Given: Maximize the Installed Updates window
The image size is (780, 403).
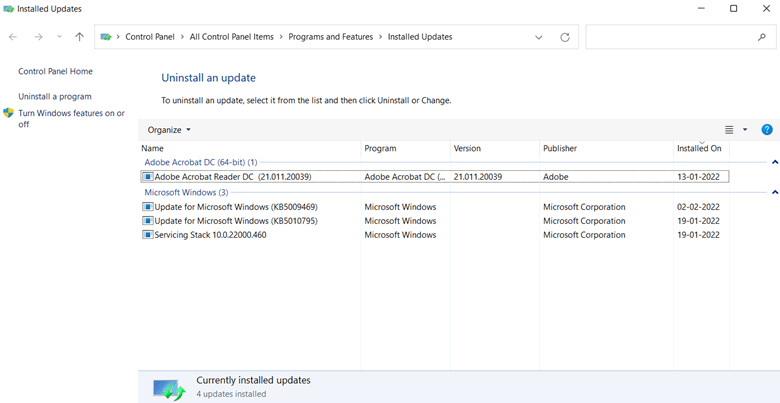Looking at the screenshot, I should point(733,8).
